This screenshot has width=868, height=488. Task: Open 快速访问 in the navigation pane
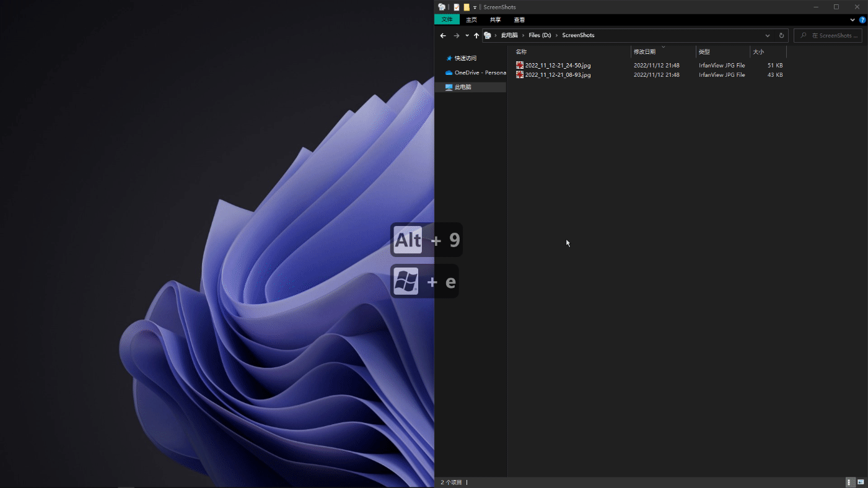coord(465,58)
